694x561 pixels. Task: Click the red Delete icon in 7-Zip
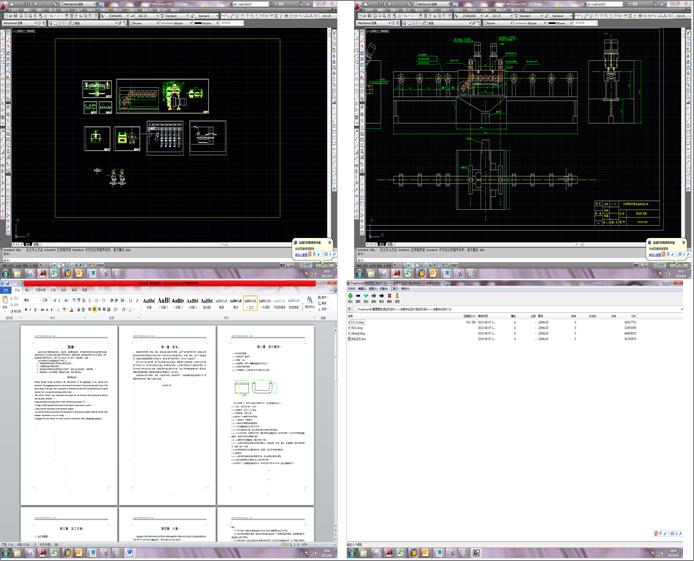389,296
